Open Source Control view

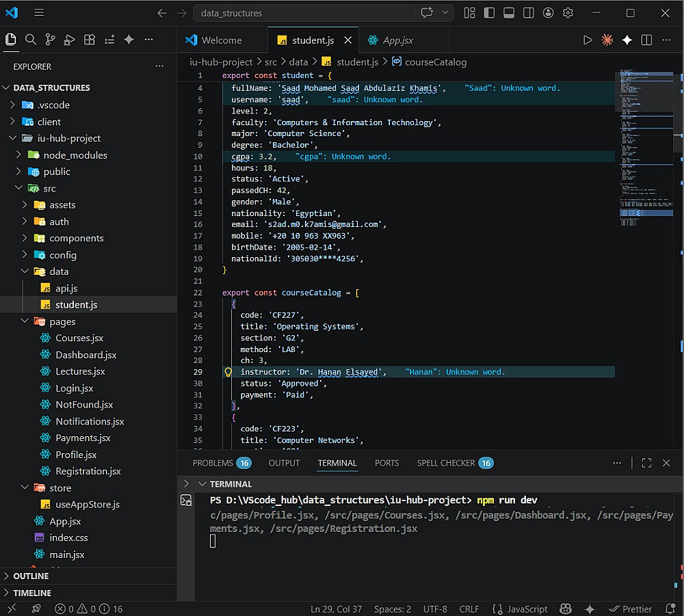[x=50, y=40]
